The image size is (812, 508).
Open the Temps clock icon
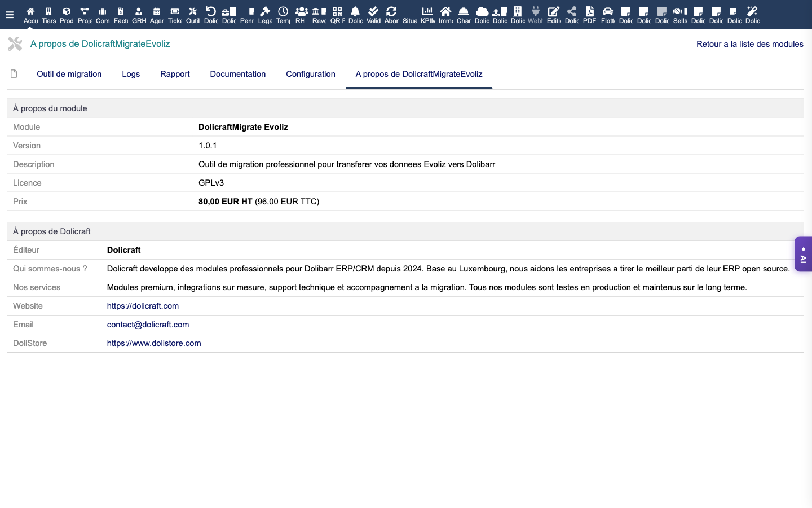tap(283, 11)
